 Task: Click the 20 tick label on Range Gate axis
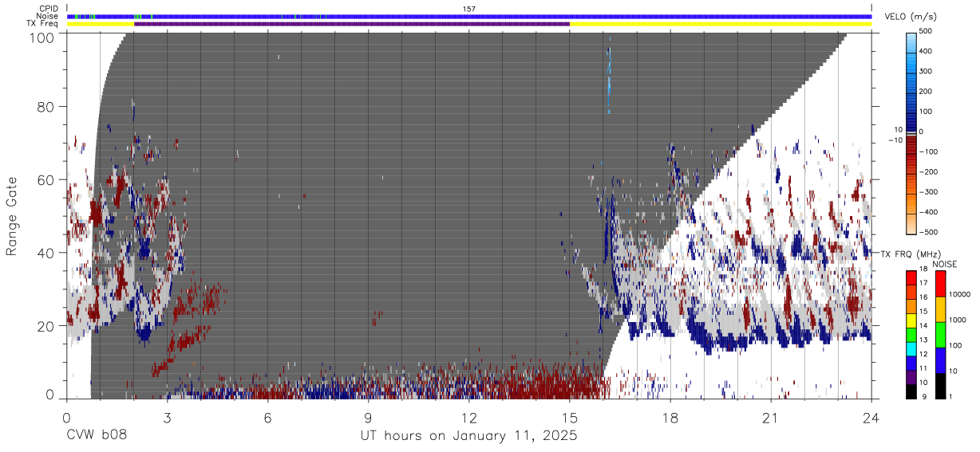pos(47,326)
